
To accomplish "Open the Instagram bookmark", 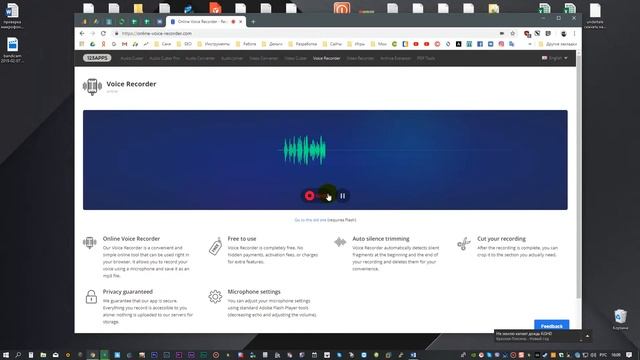I will point(501,44).
